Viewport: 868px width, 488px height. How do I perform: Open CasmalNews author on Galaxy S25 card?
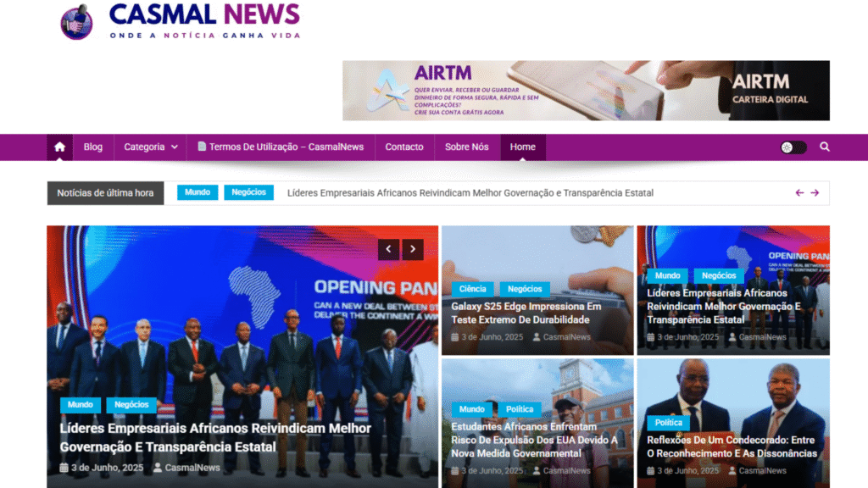(x=562, y=337)
